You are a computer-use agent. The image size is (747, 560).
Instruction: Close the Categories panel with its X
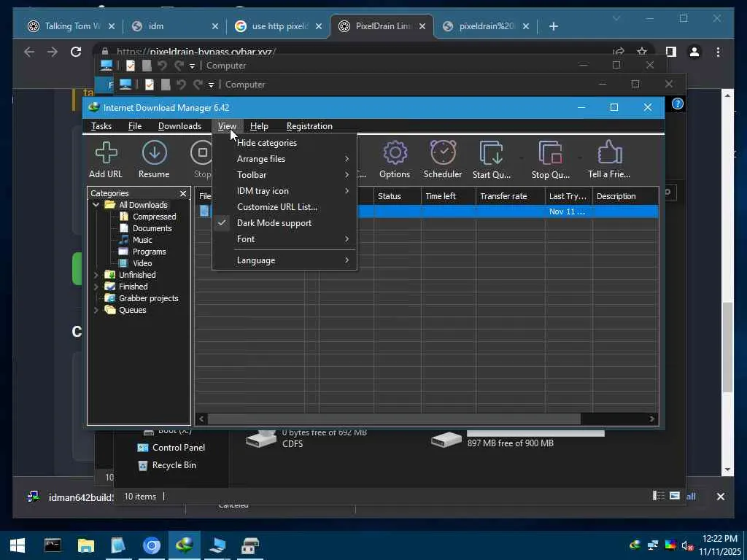[183, 193]
